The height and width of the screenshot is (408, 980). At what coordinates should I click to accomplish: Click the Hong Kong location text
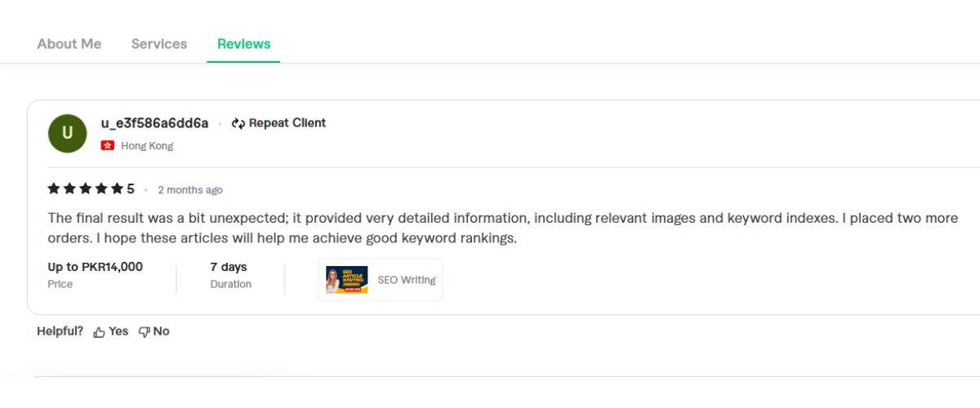click(147, 146)
